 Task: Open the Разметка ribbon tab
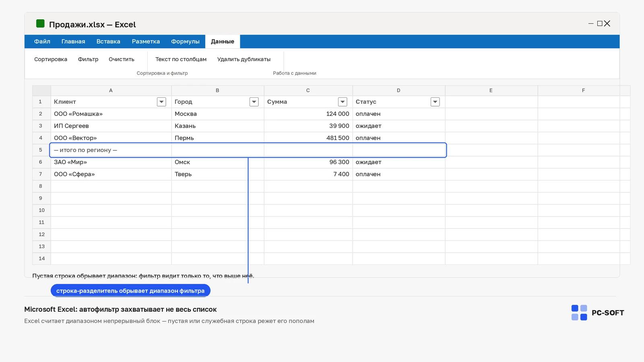click(146, 41)
